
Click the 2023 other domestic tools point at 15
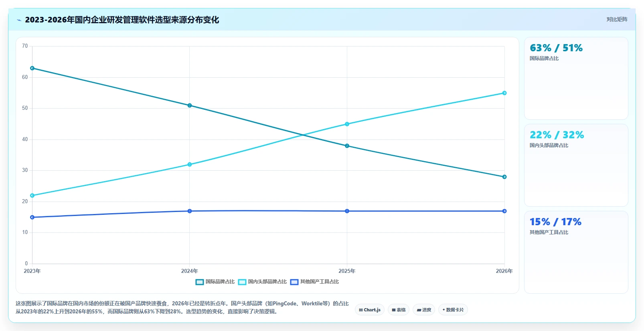coord(32,217)
